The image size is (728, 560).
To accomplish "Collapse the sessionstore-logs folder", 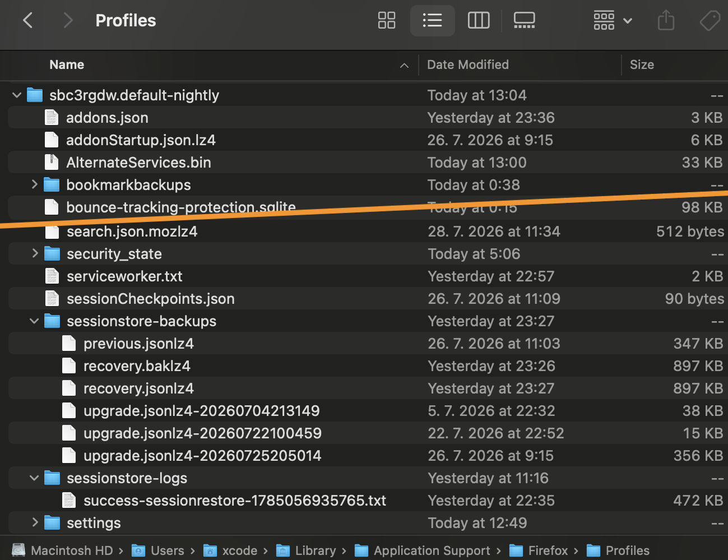I will click(x=34, y=478).
